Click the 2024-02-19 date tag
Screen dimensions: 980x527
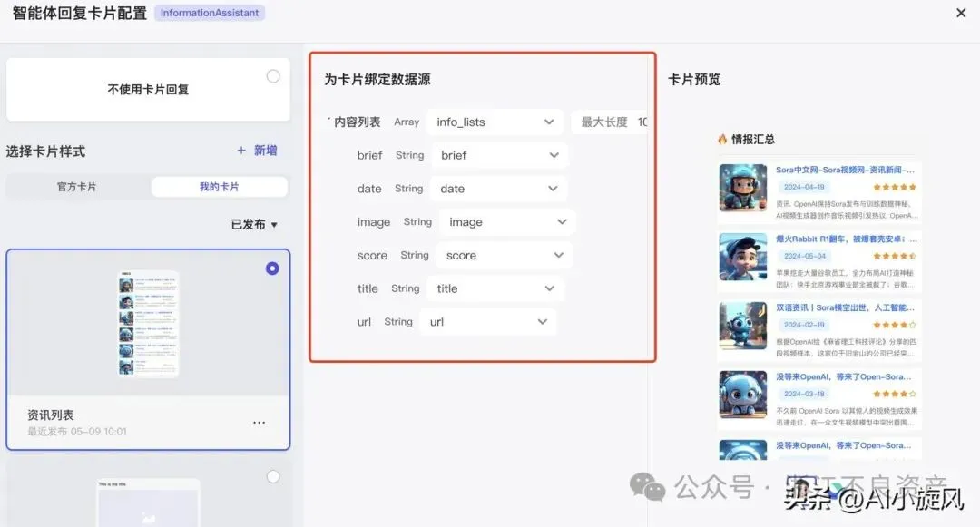(x=804, y=325)
